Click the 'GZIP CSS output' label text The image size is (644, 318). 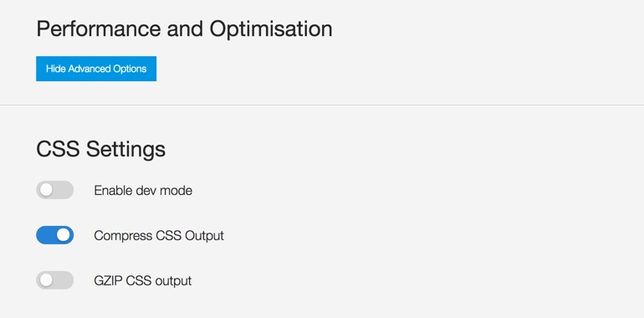pos(142,281)
